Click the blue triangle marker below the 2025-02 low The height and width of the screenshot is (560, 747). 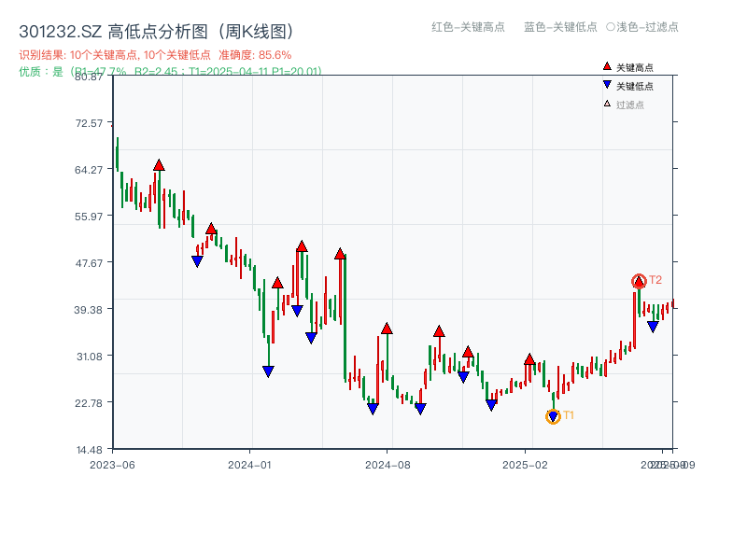coord(489,406)
